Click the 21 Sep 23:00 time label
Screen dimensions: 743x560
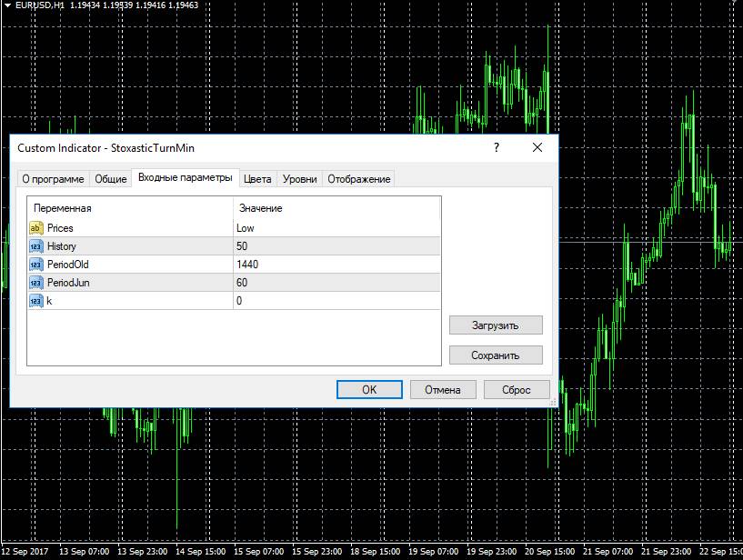[x=667, y=552]
